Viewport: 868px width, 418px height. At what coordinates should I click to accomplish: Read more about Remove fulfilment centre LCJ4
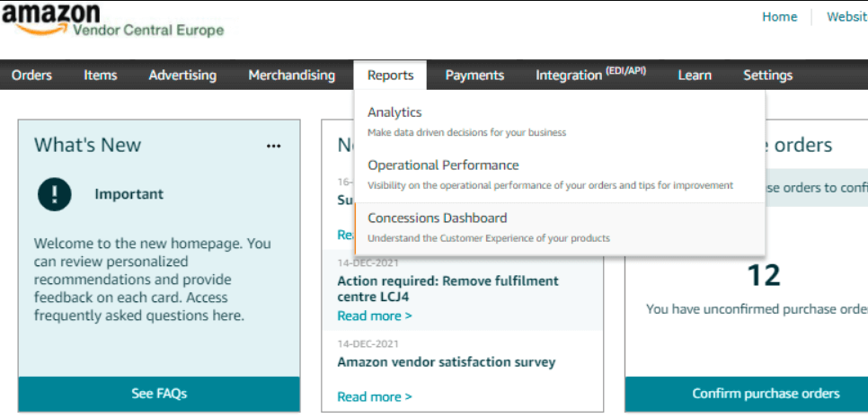tap(375, 316)
